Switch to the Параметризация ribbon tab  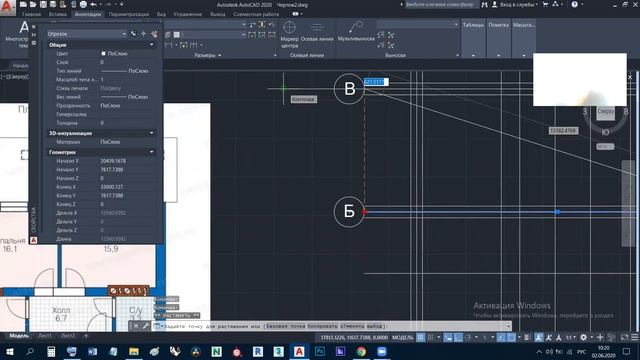pyautogui.click(x=129, y=14)
